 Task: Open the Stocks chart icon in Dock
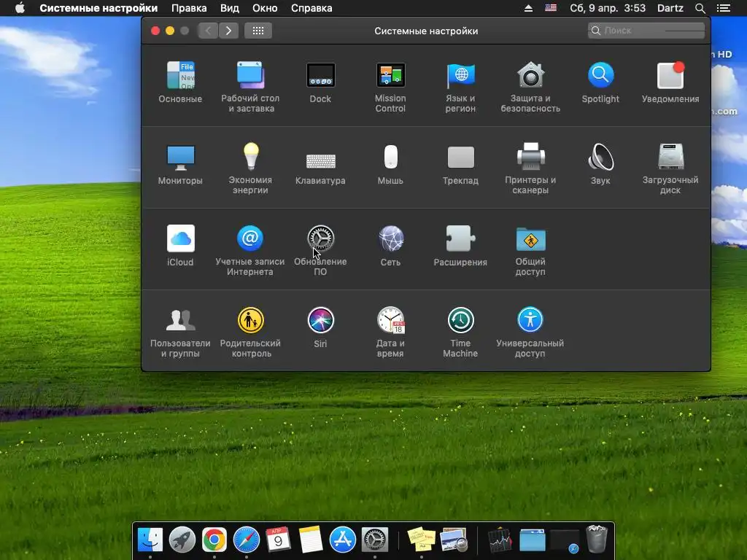click(500, 540)
